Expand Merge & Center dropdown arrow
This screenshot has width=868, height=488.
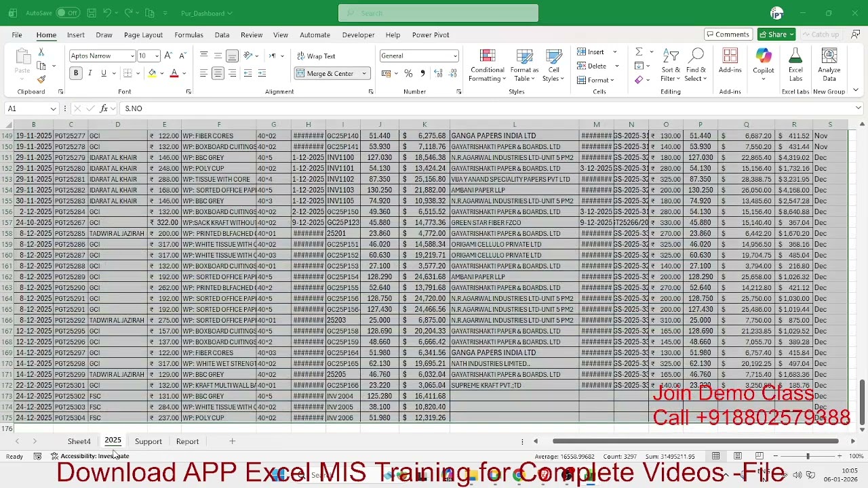(364, 73)
